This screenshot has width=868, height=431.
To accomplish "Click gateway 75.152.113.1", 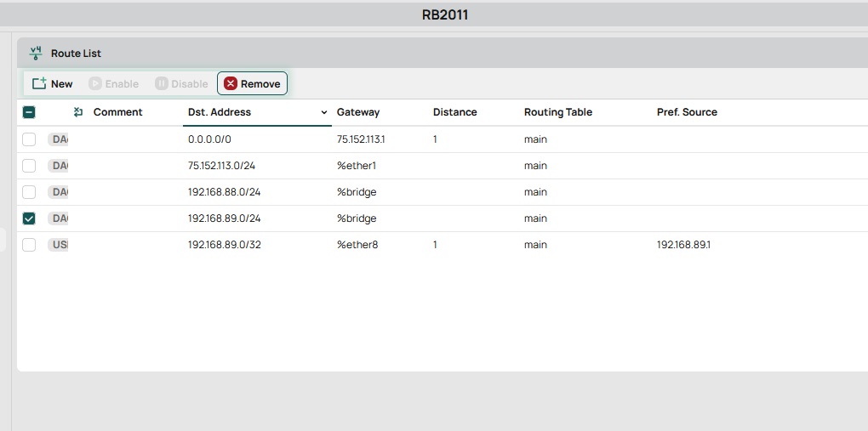I will (361, 139).
